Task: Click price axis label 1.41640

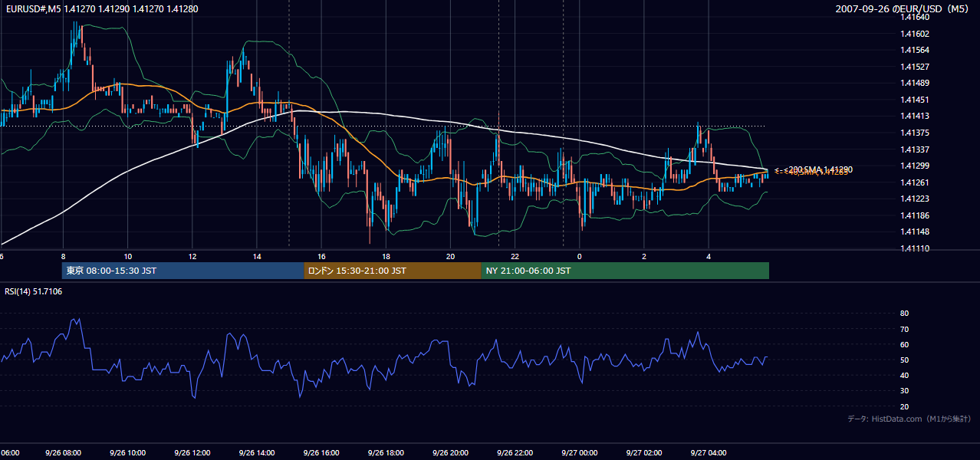Action: (916, 17)
